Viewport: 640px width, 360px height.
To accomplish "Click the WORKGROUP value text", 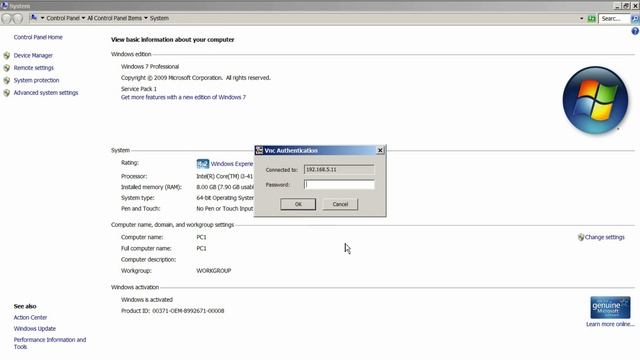I will point(213,271).
